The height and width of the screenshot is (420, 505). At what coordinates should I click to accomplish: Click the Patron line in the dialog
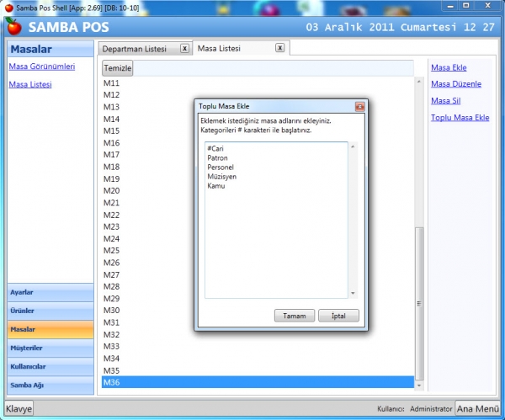tap(217, 158)
